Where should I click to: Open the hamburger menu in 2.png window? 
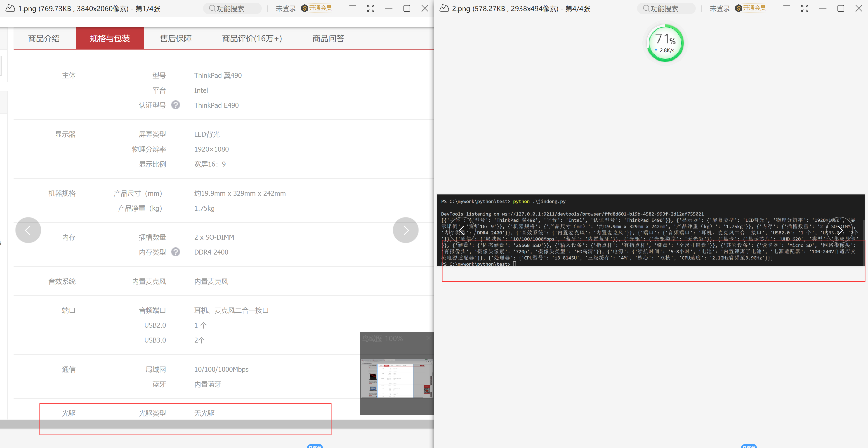[x=786, y=8]
